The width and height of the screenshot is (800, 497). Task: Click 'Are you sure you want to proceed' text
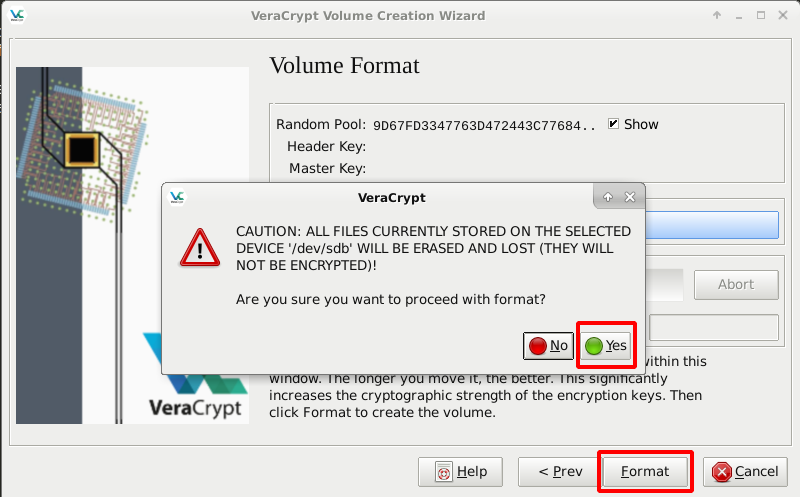pos(390,299)
